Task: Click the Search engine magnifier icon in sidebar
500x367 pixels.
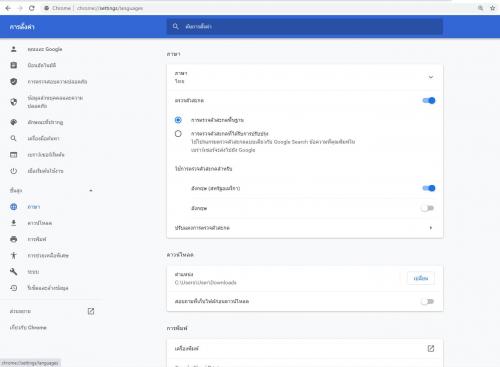Action: tap(14, 138)
